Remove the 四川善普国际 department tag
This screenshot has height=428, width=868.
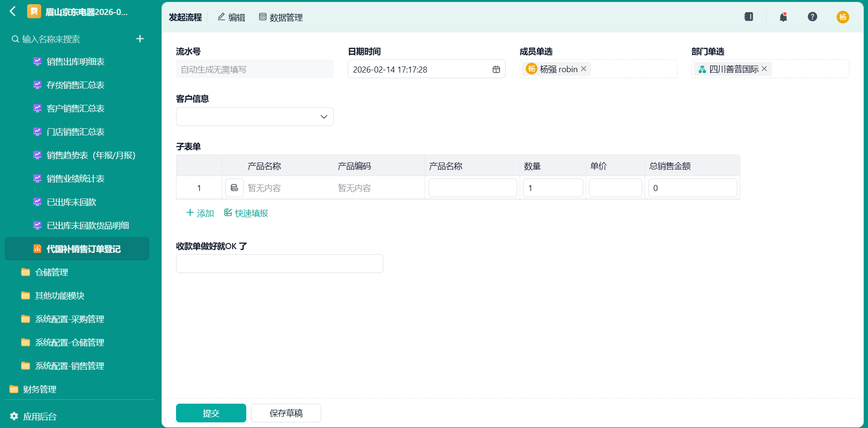[764, 69]
